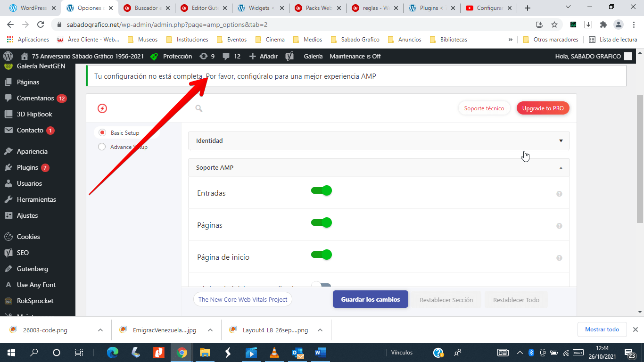
Task: Click the download arrow extension icon
Action: coord(588,25)
